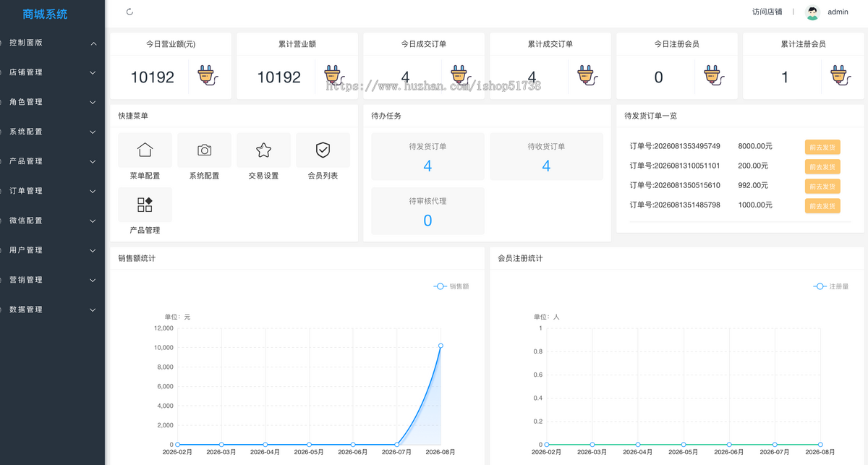Image resolution: width=868 pixels, height=465 pixels.
Task: Click the plug icon beside 累计成交订单
Action: point(587,75)
